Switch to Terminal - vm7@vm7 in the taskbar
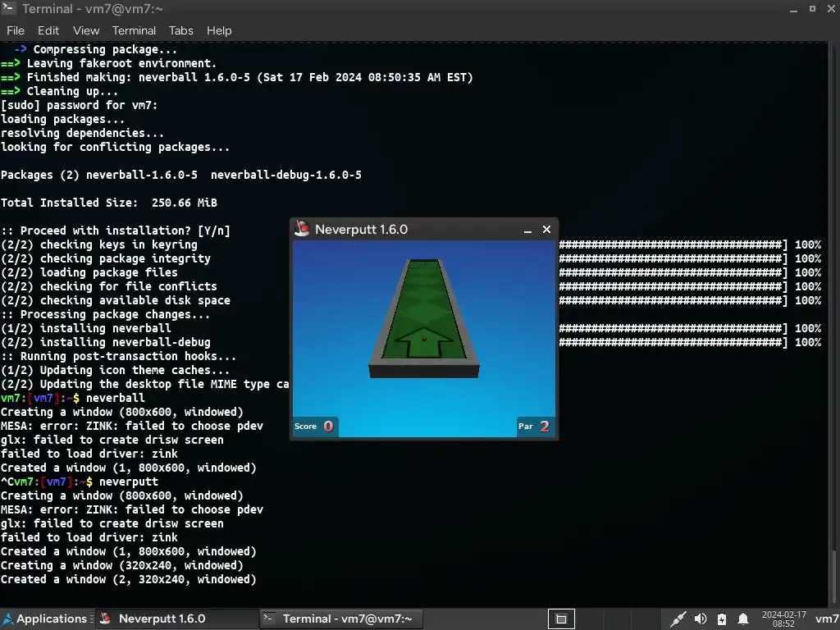The height and width of the screenshot is (630, 840). point(341,619)
